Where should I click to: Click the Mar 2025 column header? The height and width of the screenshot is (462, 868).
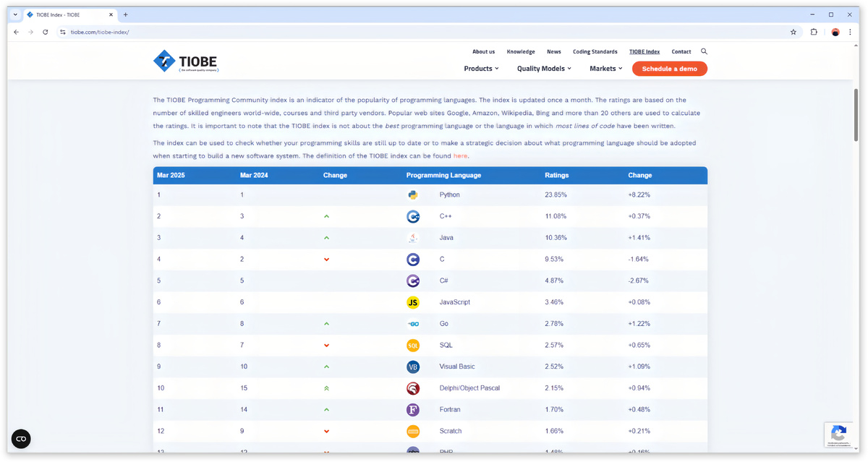coord(171,176)
